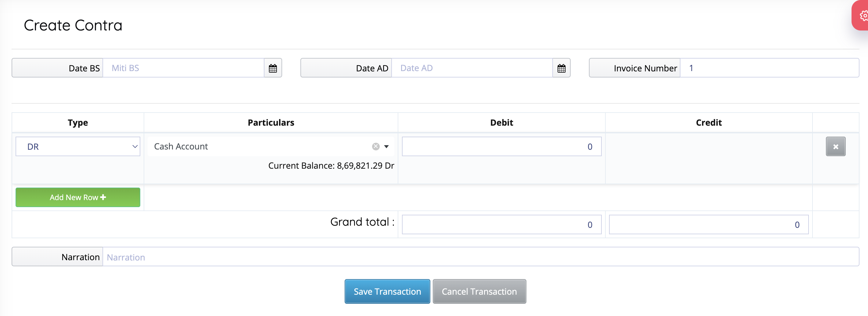Remove the Cash Account row with X
This screenshot has height=316, width=868.
tap(835, 146)
